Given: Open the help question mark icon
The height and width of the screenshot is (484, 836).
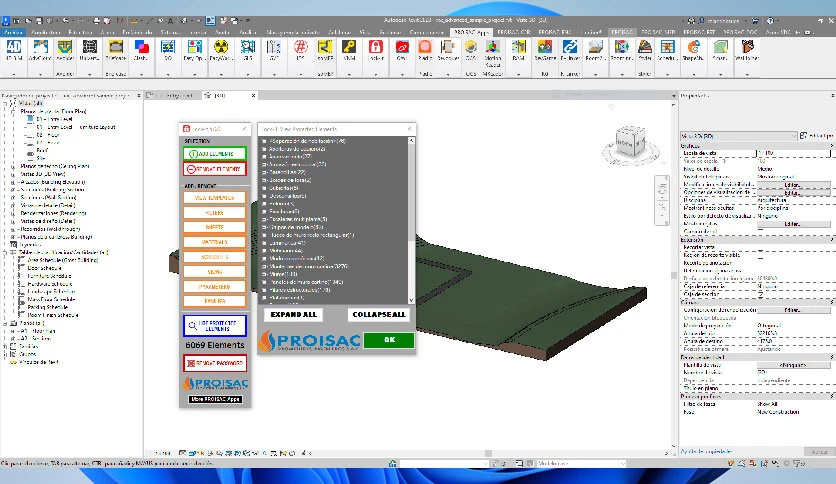Looking at the screenshot, I should point(770,21).
